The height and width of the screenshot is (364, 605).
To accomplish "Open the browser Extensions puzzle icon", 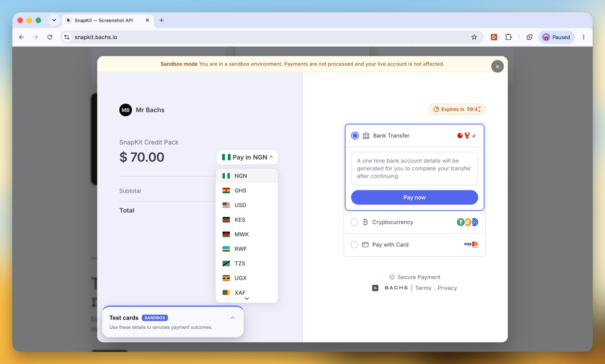I will pyautogui.click(x=509, y=37).
